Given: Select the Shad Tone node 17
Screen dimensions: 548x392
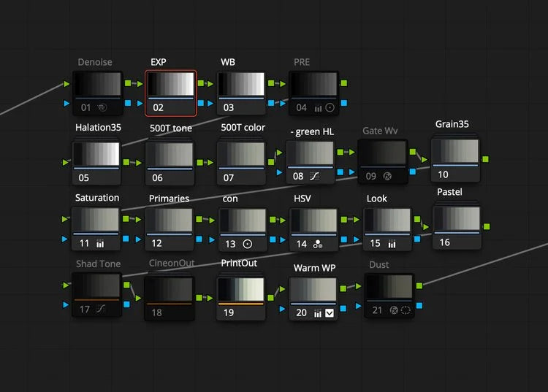Looking at the screenshot, I should coord(96,295).
